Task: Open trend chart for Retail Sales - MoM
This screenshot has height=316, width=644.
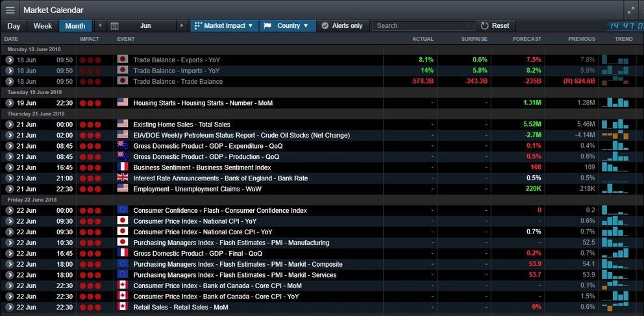Action: coord(615,307)
